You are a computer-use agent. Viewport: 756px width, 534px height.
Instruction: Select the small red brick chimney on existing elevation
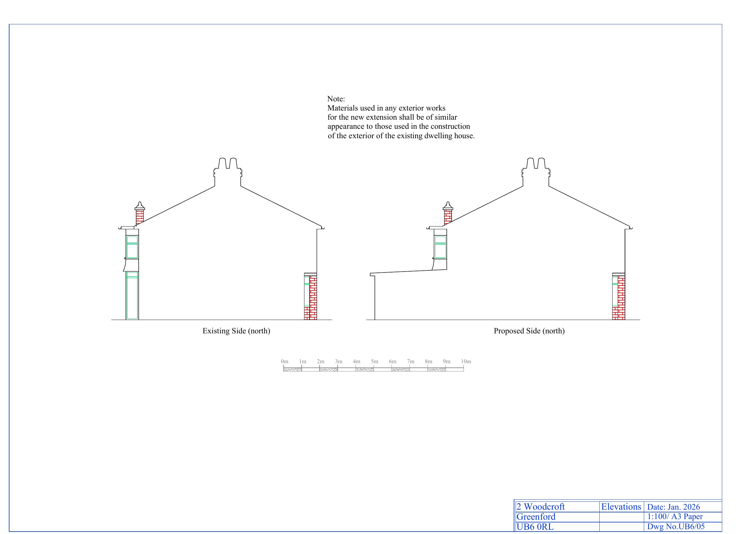pyautogui.click(x=140, y=216)
